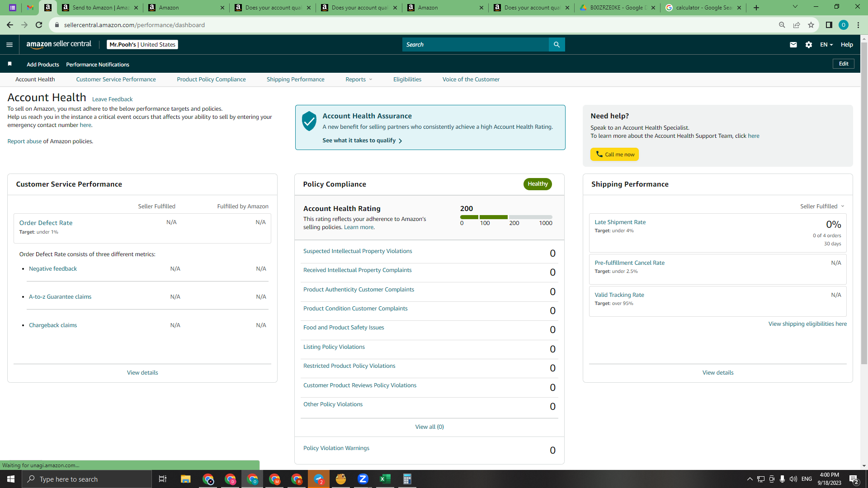Click the Account Health Assurance shield icon
This screenshot has width=868, height=488.
[309, 121]
